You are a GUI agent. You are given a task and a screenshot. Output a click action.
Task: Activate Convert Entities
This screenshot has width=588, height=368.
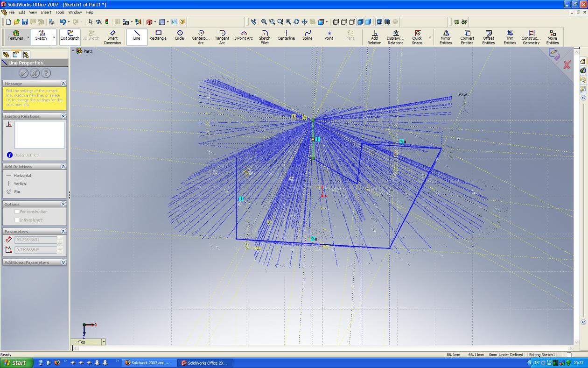click(x=467, y=37)
